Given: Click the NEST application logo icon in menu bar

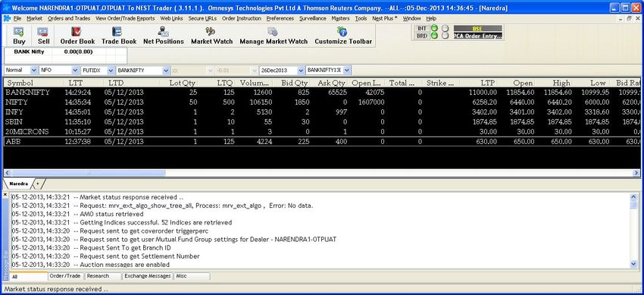Looking at the screenshot, I should click(7, 18).
